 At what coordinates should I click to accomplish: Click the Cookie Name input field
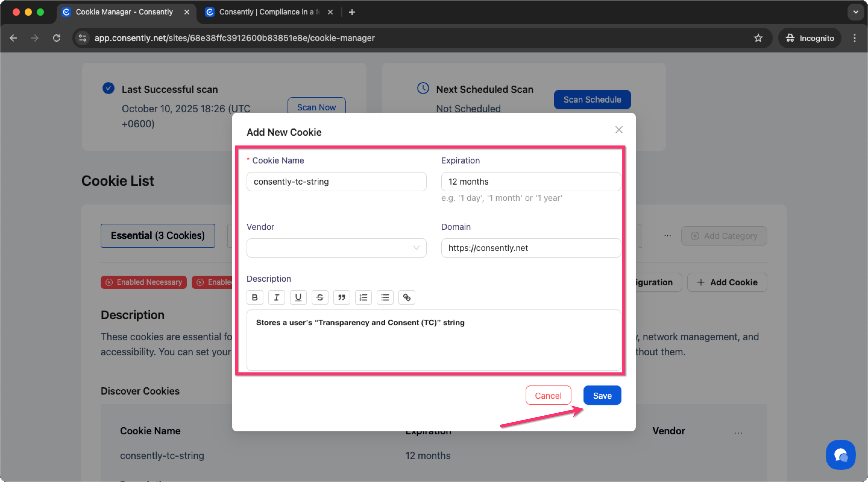(336, 182)
